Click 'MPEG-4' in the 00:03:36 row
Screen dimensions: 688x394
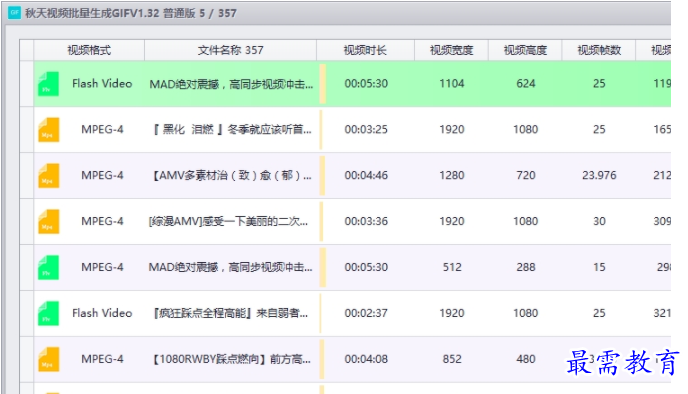coord(102,221)
